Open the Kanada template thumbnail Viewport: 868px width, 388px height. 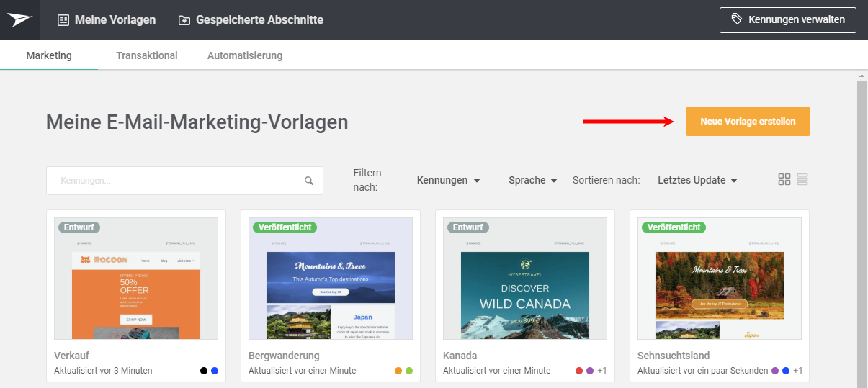click(525, 279)
